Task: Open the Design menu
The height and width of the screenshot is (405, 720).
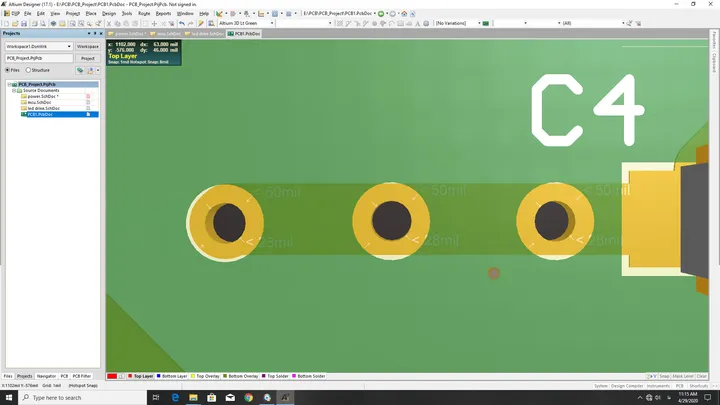Action: pyautogui.click(x=109, y=14)
